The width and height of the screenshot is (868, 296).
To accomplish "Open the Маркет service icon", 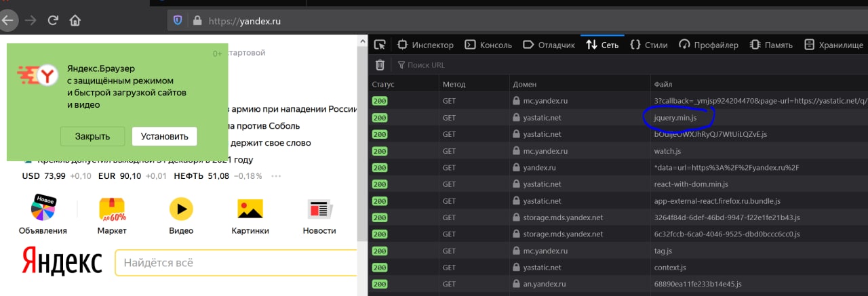I will (x=112, y=209).
